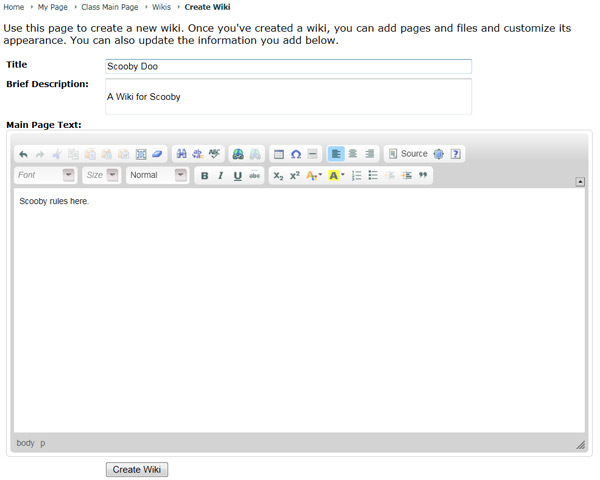Click the Cut scissors icon
The width and height of the screenshot is (600, 480).
point(57,154)
